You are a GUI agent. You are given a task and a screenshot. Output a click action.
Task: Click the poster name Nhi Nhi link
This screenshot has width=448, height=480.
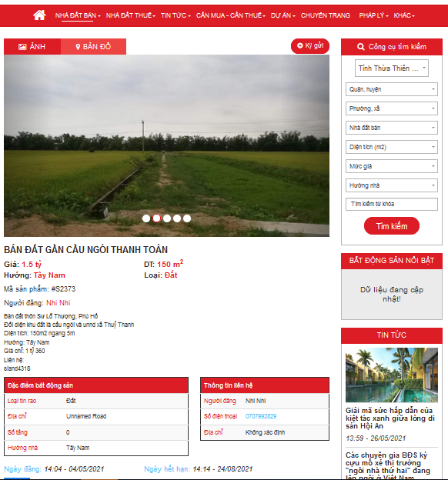(x=59, y=303)
